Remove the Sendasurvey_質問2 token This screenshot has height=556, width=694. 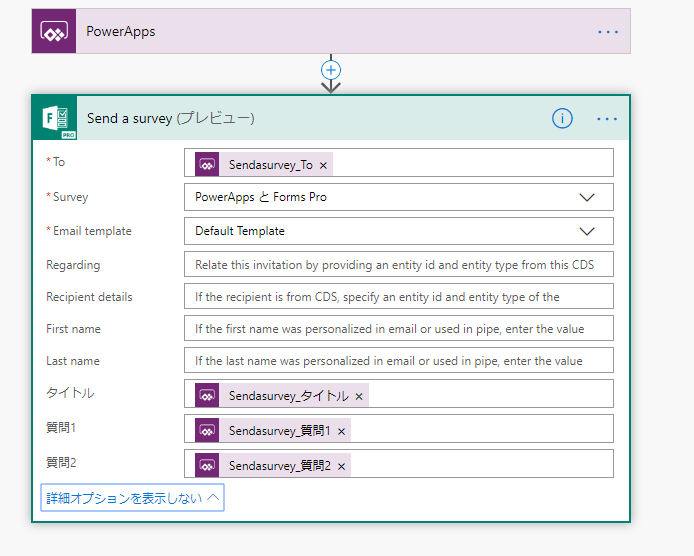click(341, 466)
